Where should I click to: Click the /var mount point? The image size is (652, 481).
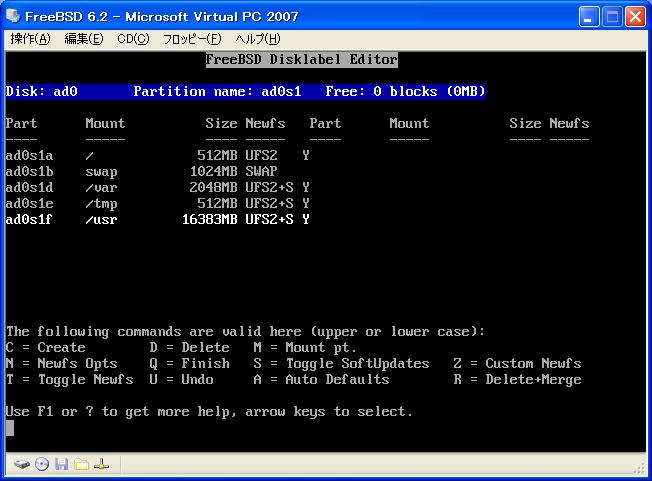tap(101, 187)
